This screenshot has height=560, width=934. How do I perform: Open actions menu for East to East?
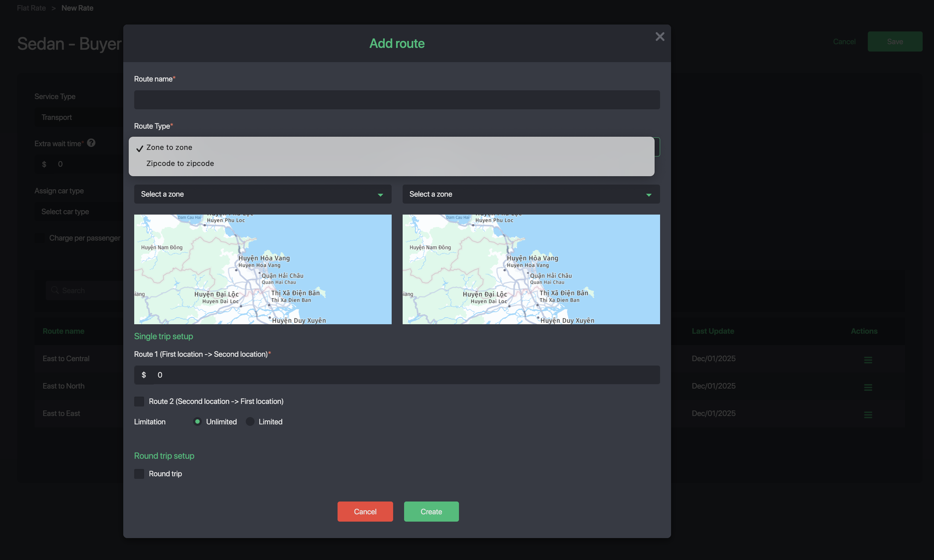867,415
